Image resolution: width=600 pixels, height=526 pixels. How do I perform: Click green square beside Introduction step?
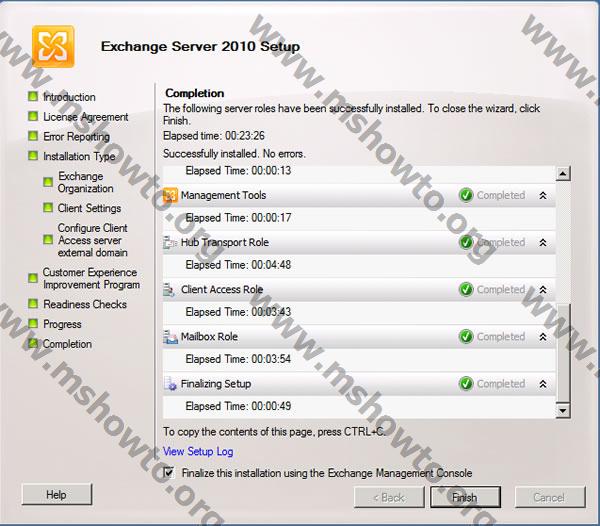pos(33,96)
